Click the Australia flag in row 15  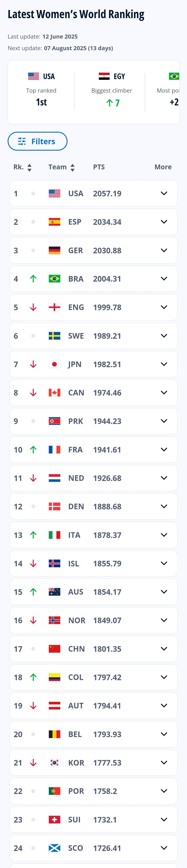(55, 592)
